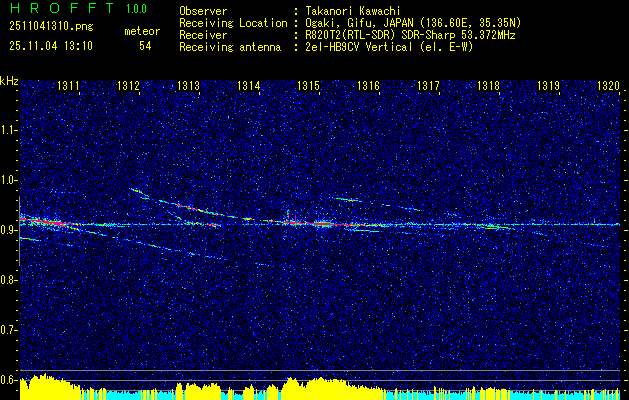Click the meteor label
629x400 pixels.
142,31
